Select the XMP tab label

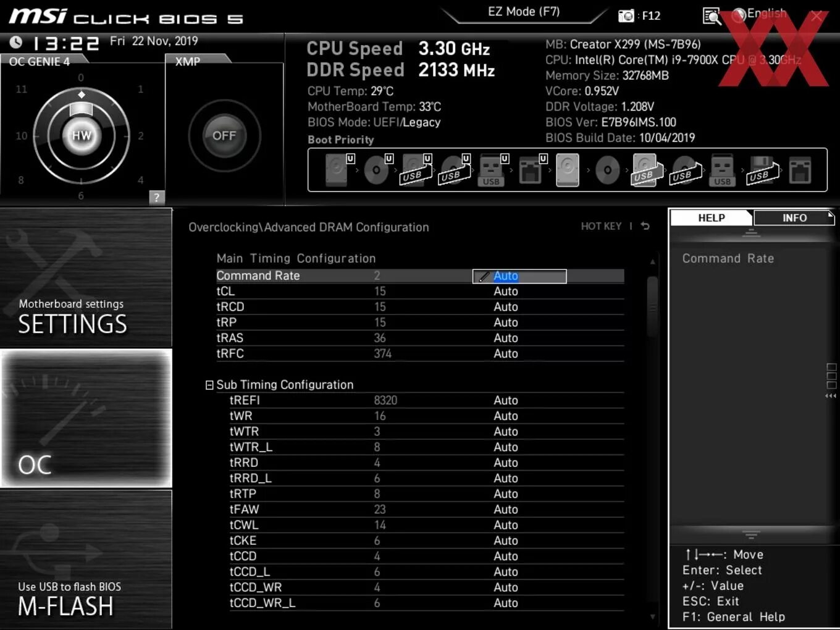(188, 62)
